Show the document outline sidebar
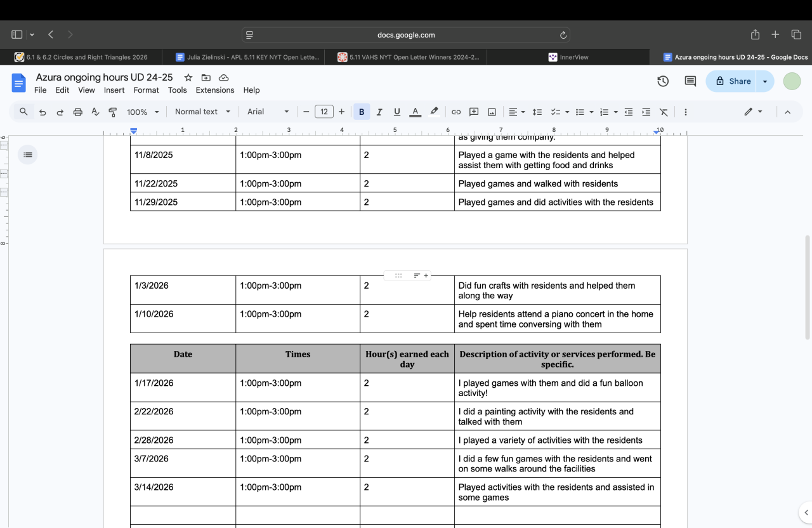The width and height of the screenshot is (812, 528). (x=27, y=154)
